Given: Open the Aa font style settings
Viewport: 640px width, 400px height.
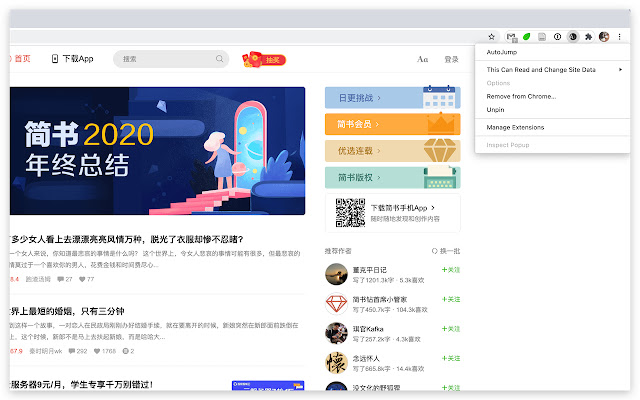Looking at the screenshot, I should click(x=422, y=59).
